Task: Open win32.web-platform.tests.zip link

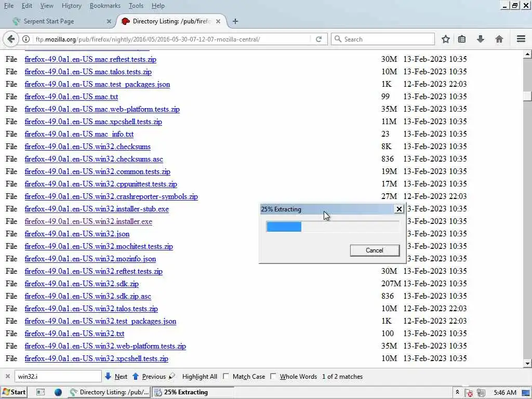Action: coord(105,346)
